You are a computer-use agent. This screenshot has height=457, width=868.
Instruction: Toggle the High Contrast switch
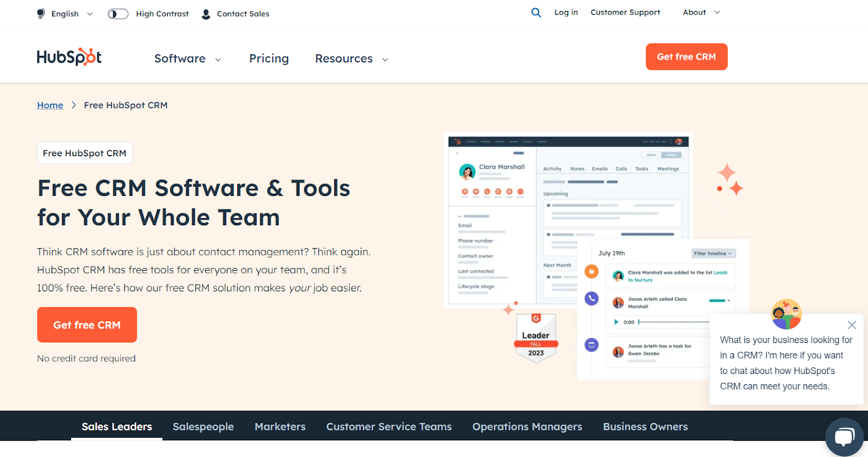[x=118, y=14]
